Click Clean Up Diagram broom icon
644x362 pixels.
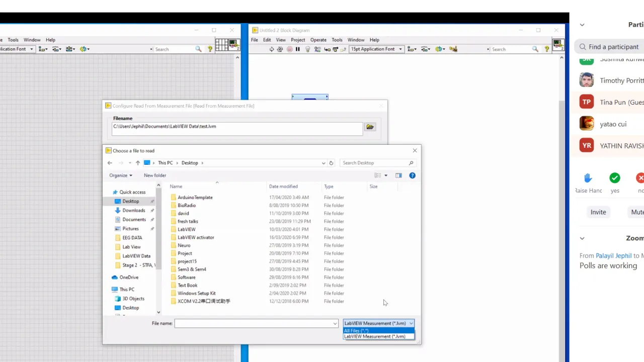tap(453, 49)
